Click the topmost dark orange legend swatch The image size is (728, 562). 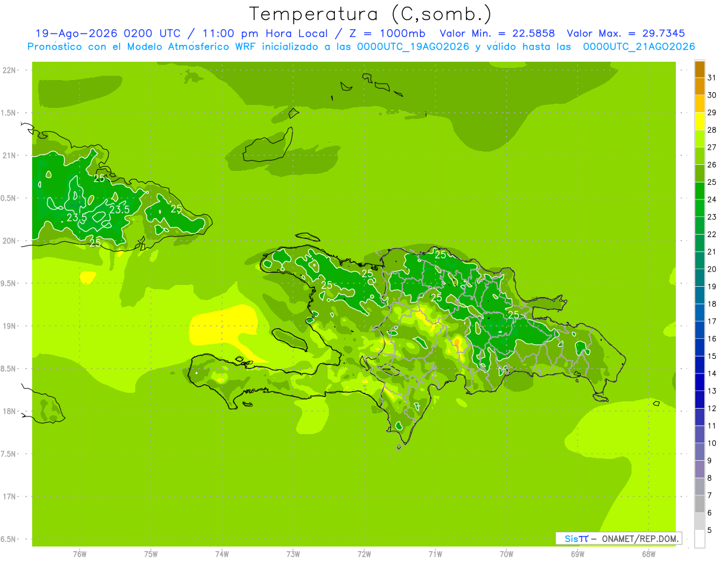(x=699, y=69)
